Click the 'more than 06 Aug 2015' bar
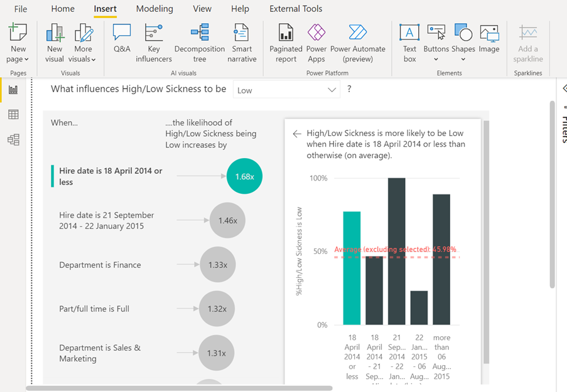Viewport: 567px width, 392px height. pyautogui.click(x=441, y=260)
